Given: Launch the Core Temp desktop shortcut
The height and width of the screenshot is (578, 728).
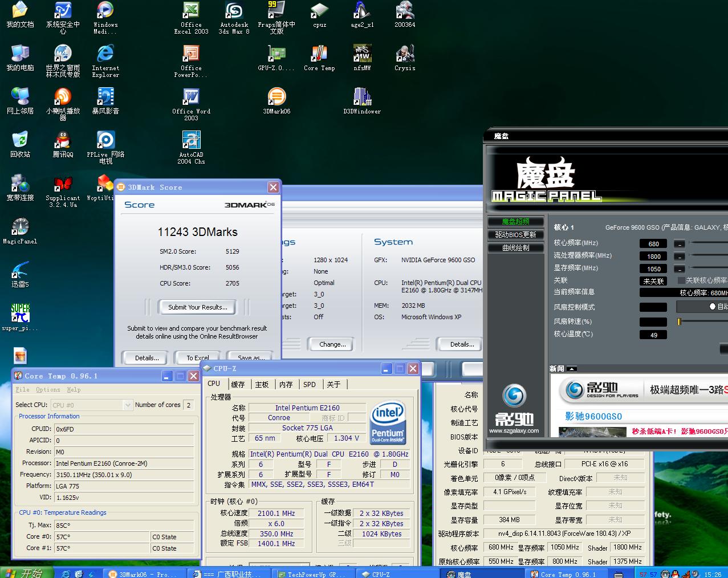Looking at the screenshot, I should pos(319,58).
